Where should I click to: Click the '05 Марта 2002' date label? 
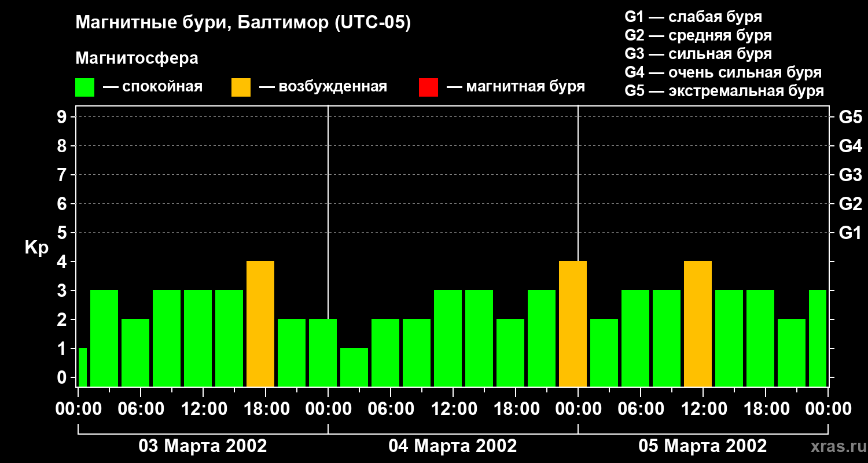pos(703,446)
